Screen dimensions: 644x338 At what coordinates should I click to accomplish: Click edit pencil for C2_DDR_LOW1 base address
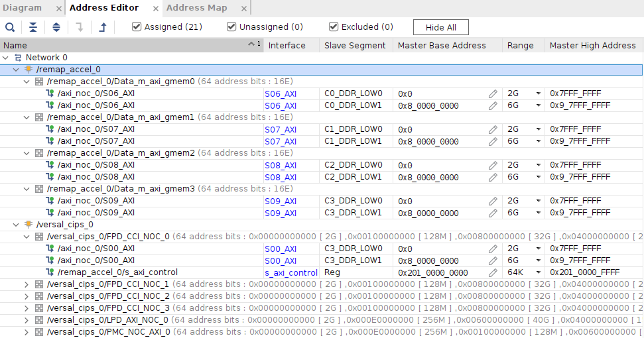[x=493, y=177]
